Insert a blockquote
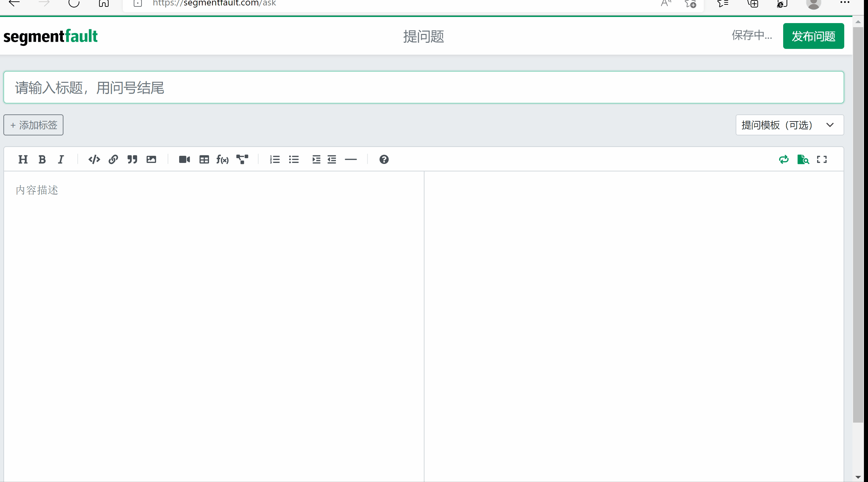Image resolution: width=868 pixels, height=482 pixels. 132,159
